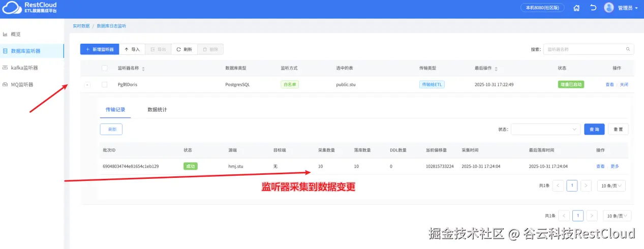The width and height of the screenshot is (644, 249).
Task: Go to previous page in outer pagination
Action: click(x=564, y=215)
